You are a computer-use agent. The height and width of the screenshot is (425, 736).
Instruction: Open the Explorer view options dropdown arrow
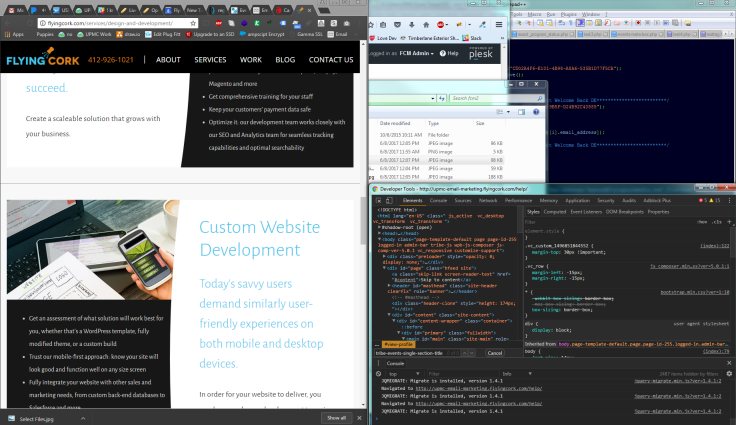[x=508, y=112]
